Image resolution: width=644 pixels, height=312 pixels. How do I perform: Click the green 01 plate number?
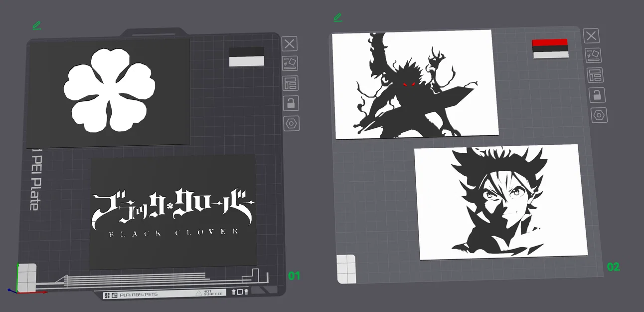[294, 276]
